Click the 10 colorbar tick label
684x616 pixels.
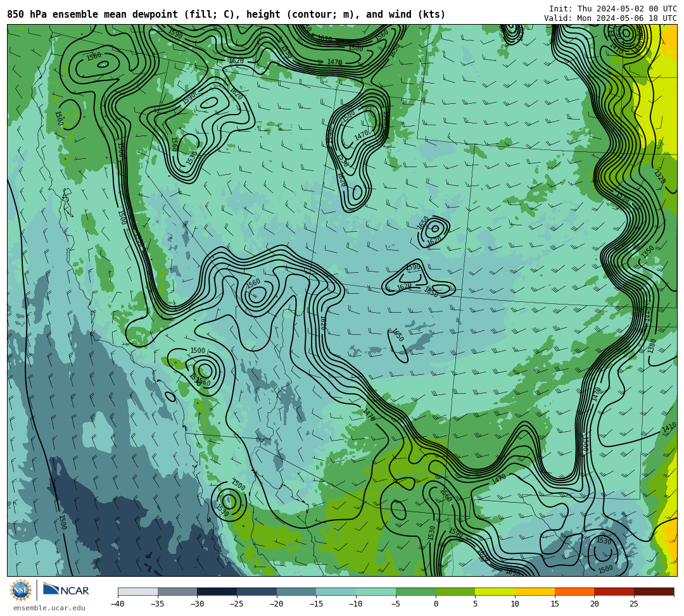tap(515, 604)
